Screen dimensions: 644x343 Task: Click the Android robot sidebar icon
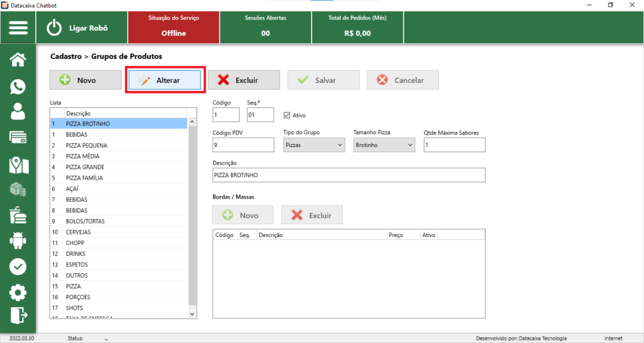[18, 241]
